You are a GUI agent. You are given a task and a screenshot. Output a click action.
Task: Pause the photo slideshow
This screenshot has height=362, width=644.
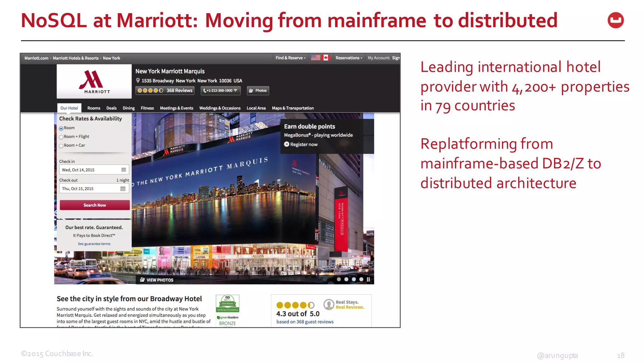368,279
